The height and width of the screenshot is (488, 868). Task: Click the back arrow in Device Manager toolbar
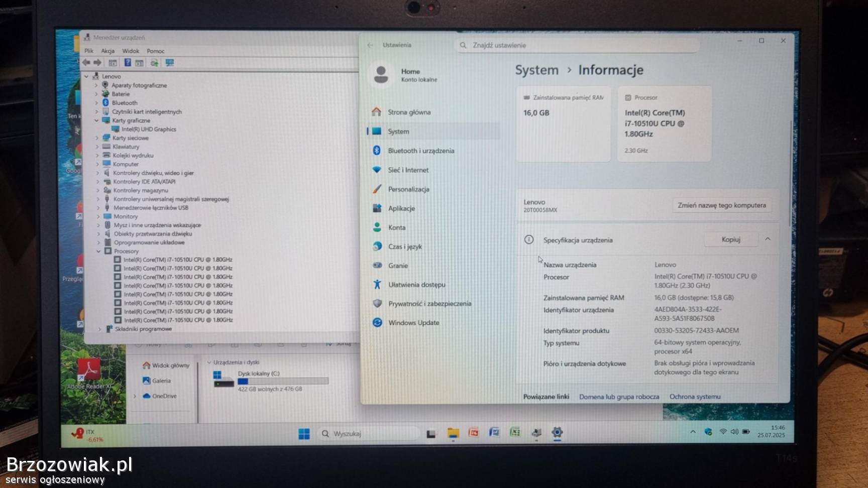[86, 63]
